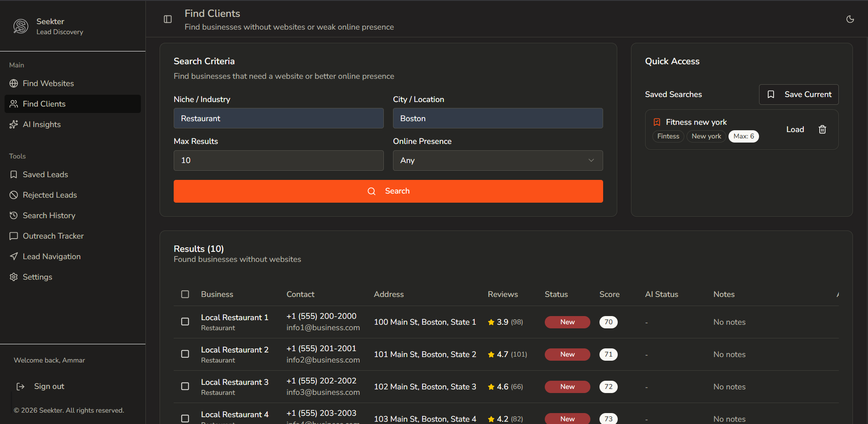Load the Fitness new york saved search

point(795,129)
